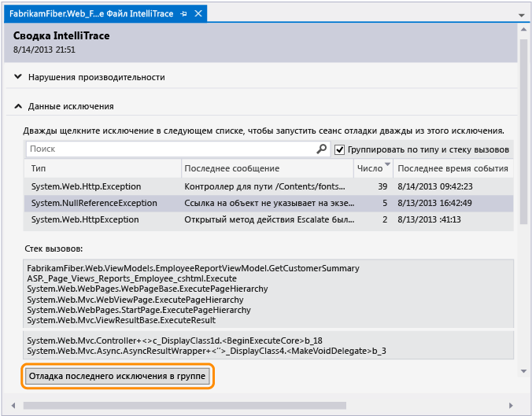Click the horizontal scrollbar right arrow

(511, 406)
